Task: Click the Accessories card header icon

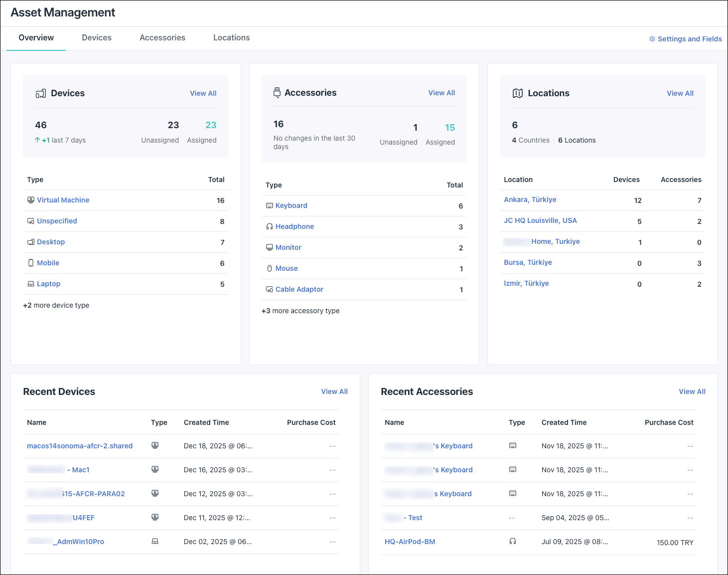Action: (277, 92)
